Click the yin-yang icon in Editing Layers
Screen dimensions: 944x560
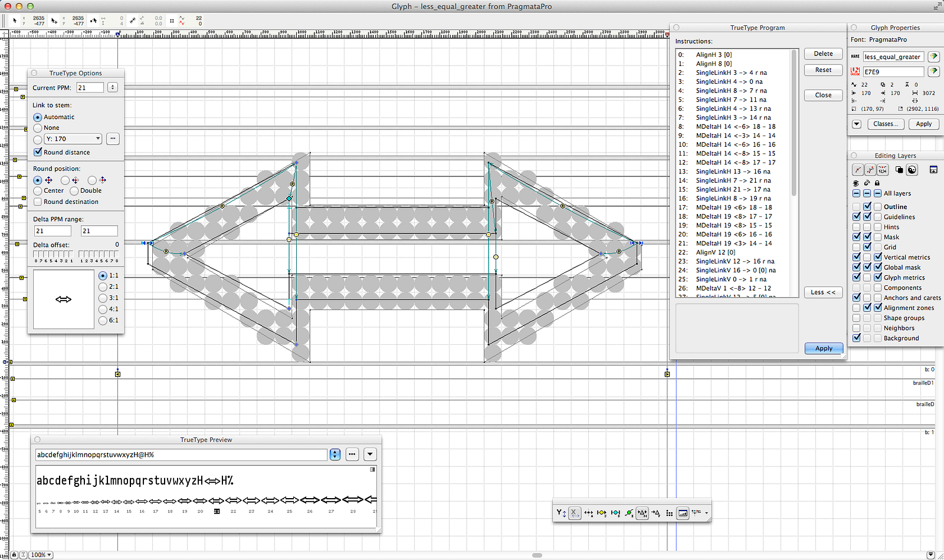coord(912,170)
